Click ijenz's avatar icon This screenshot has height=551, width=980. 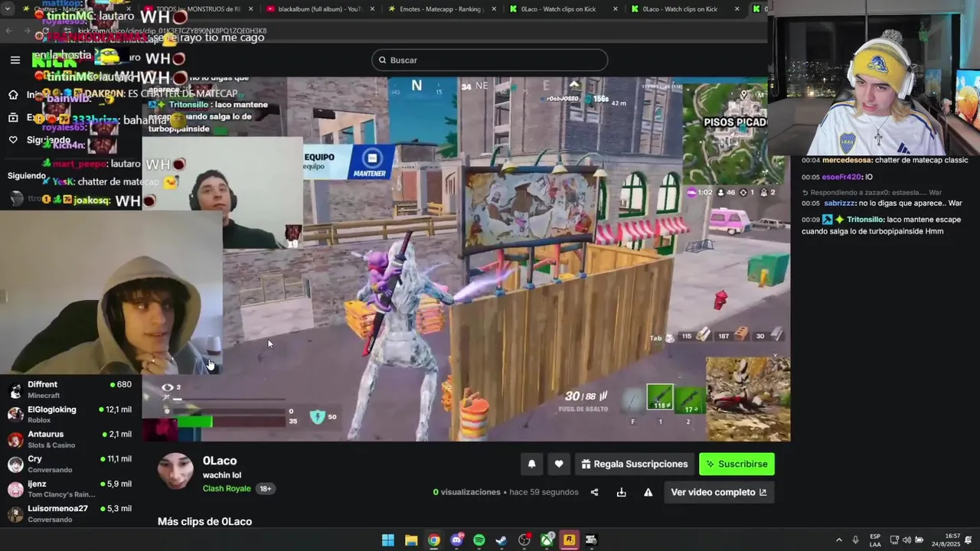[15, 489]
